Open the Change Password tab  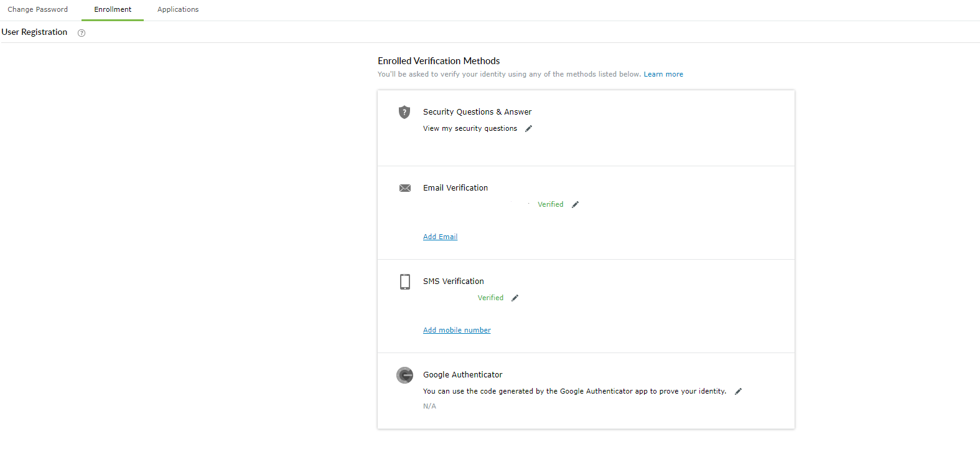38,9
